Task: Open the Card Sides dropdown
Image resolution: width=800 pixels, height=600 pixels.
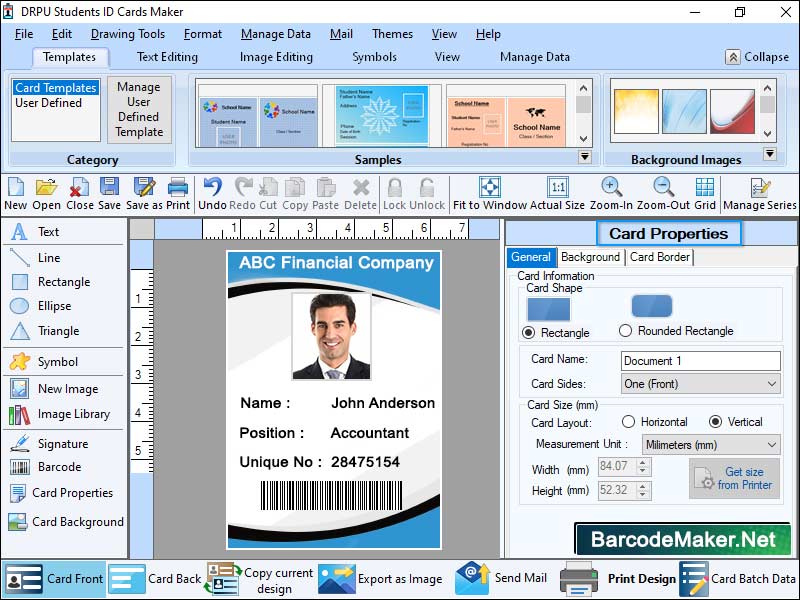Action: (x=701, y=384)
